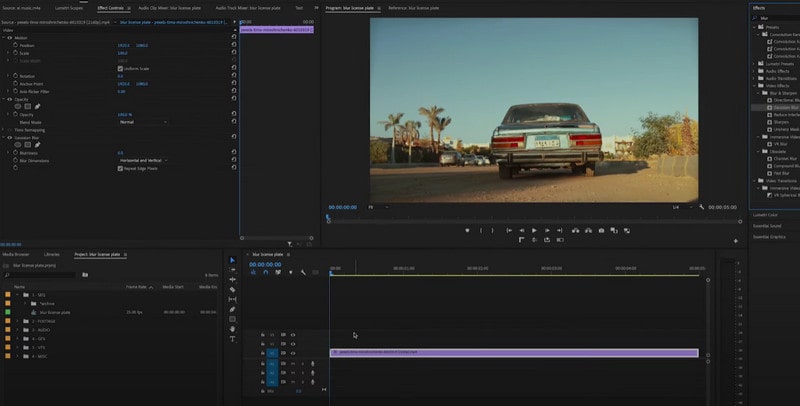Select the Razor tool

(x=232, y=290)
